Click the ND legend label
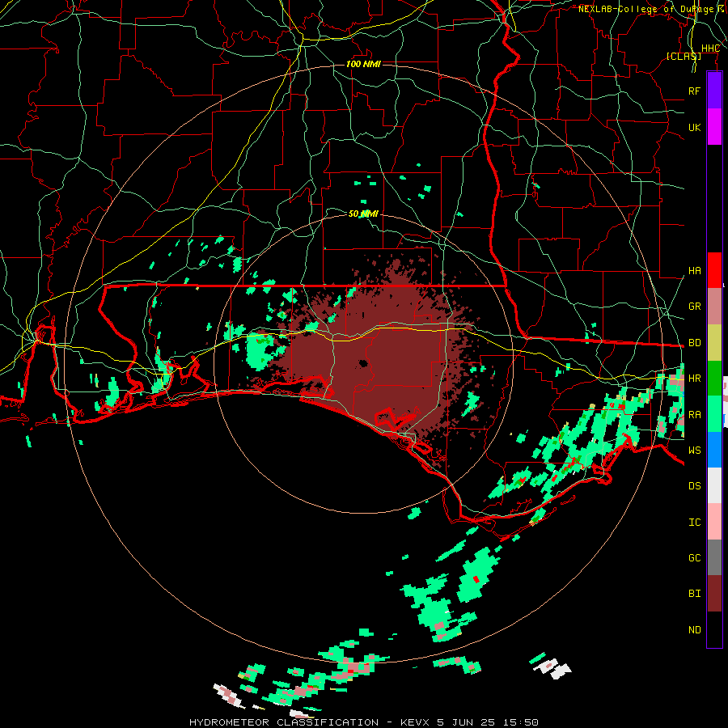Image resolution: width=728 pixels, height=728 pixels. [694, 630]
